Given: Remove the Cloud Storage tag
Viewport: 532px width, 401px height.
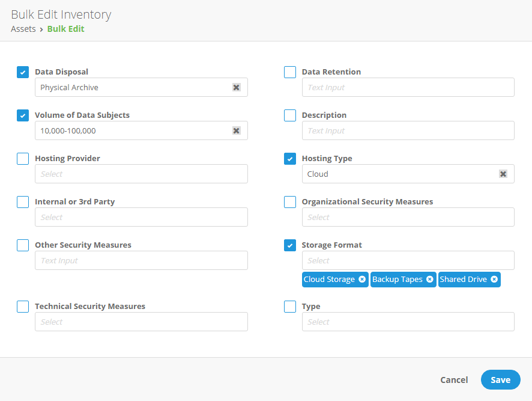Looking at the screenshot, I should coord(361,279).
